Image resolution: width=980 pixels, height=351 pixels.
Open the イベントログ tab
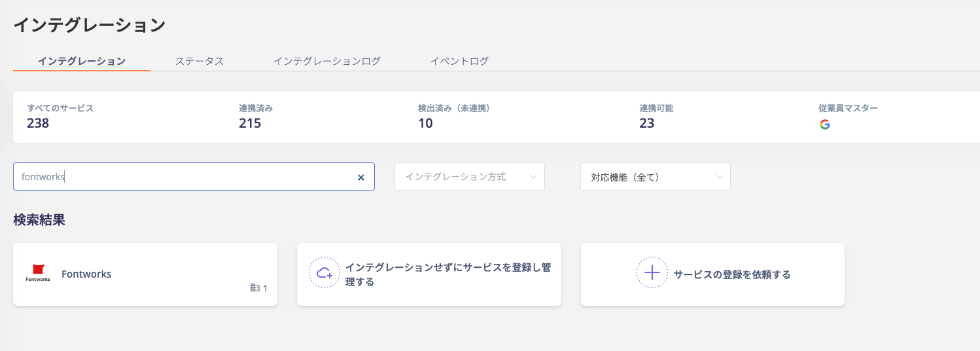pyautogui.click(x=459, y=61)
